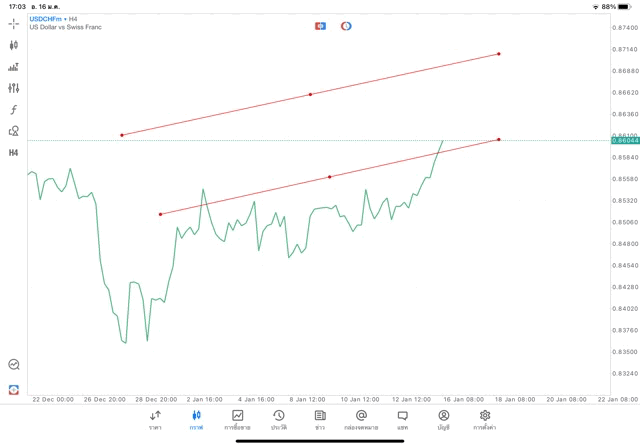Open the drawing objects shapes icon
The width and height of the screenshot is (640, 447).
14,131
